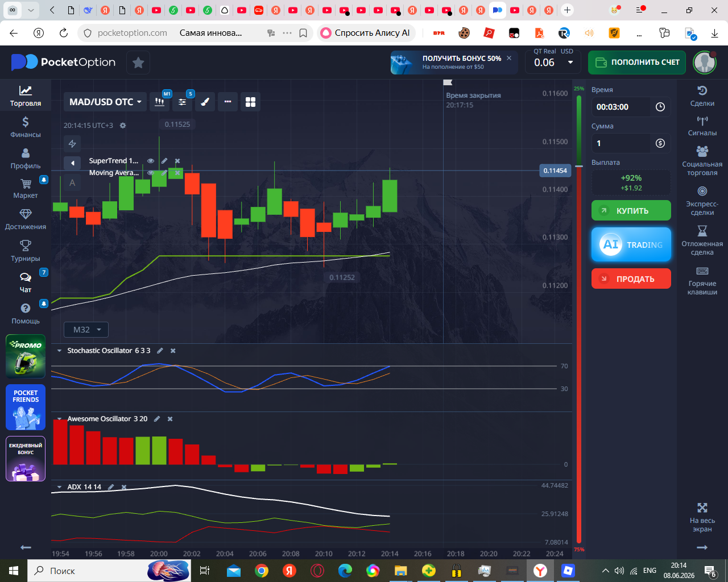Open the multi-chart grid layout
The width and height of the screenshot is (728, 582).
[250, 102]
